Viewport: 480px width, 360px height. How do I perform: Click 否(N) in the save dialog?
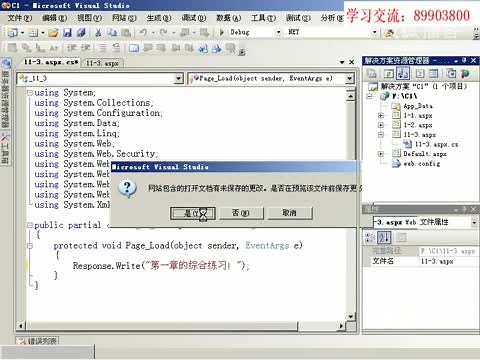(240, 213)
